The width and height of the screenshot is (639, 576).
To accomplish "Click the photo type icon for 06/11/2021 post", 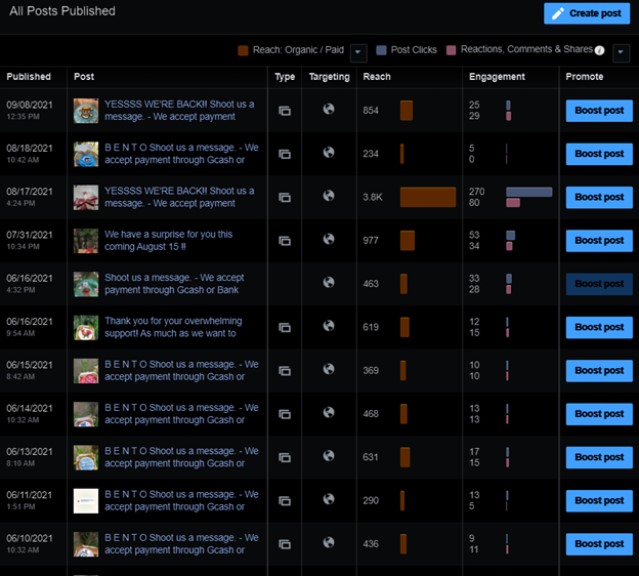I will coord(284,501).
